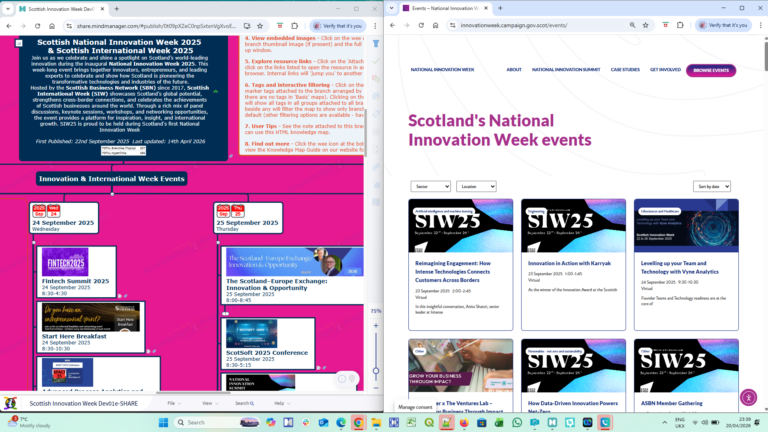Open the Help menu dropdown in MindManager

click(282, 403)
